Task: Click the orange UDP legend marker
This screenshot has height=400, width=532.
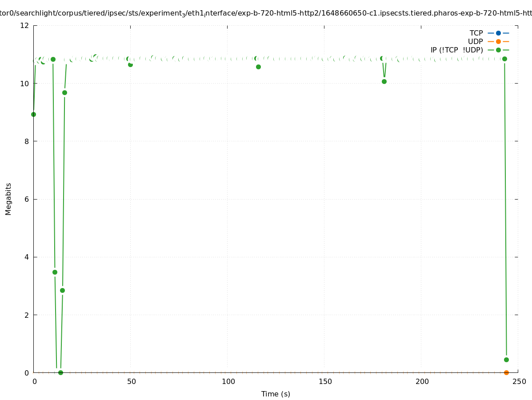Action: (x=498, y=41)
